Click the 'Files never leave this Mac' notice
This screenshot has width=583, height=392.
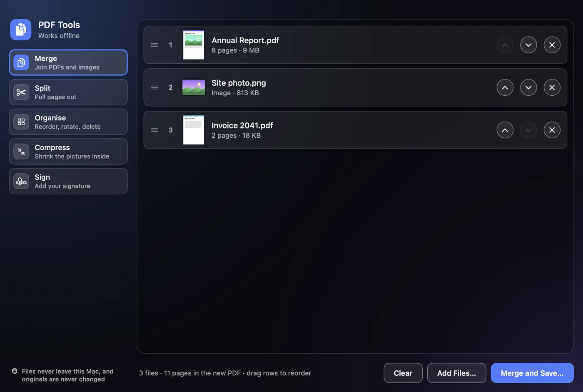[67, 375]
